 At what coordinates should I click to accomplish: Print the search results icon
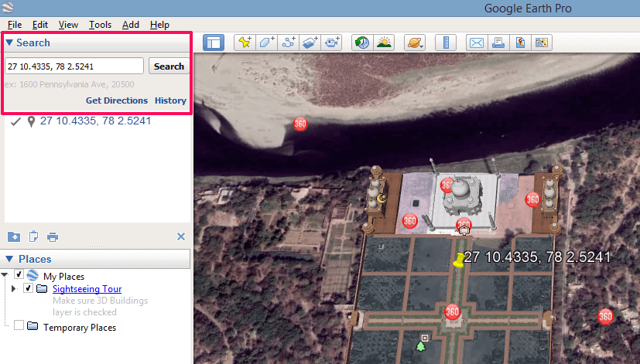pyautogui.click(x=53, y=236)
